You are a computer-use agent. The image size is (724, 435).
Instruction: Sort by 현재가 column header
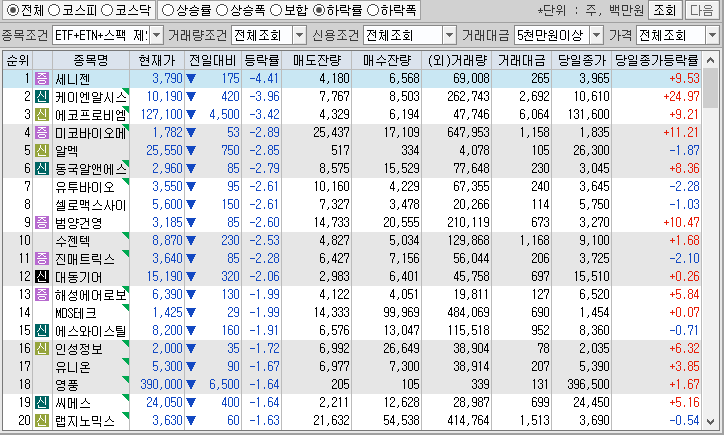click(x=157, y=60)
